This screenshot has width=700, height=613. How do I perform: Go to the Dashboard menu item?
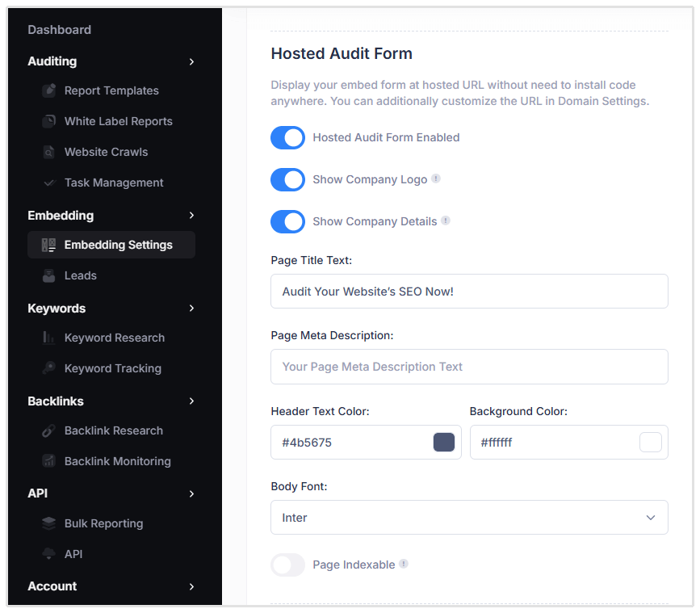(x=59, y=30)
